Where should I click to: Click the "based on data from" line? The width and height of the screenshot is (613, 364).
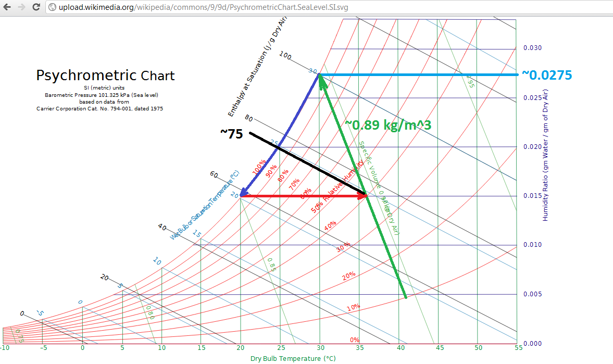(104, 102)
